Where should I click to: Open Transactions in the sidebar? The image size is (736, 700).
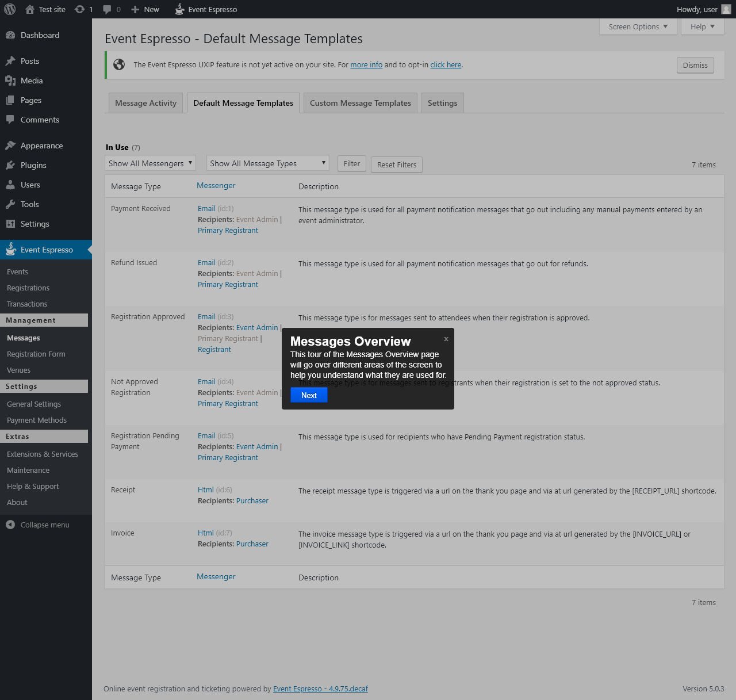[x=27, y=304]
